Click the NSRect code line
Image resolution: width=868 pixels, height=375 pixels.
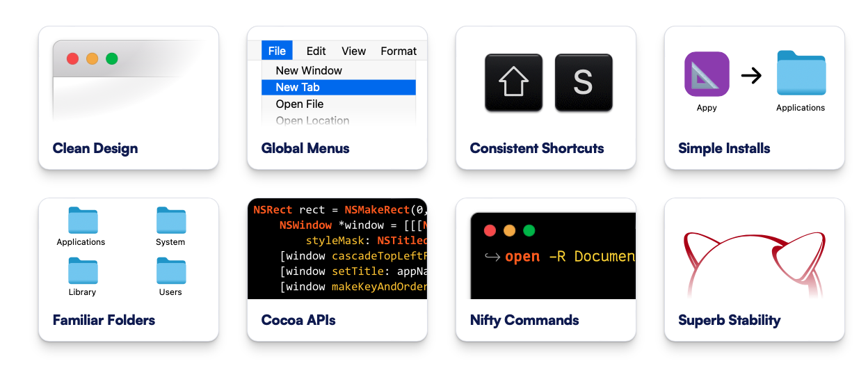point(340,209)
